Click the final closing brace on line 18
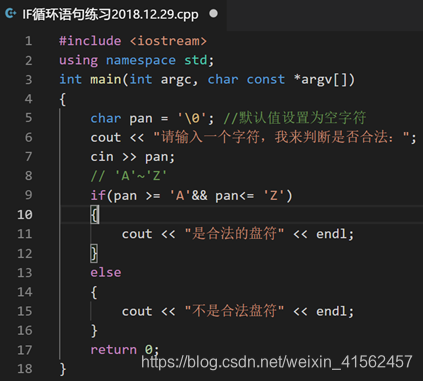 62,369
